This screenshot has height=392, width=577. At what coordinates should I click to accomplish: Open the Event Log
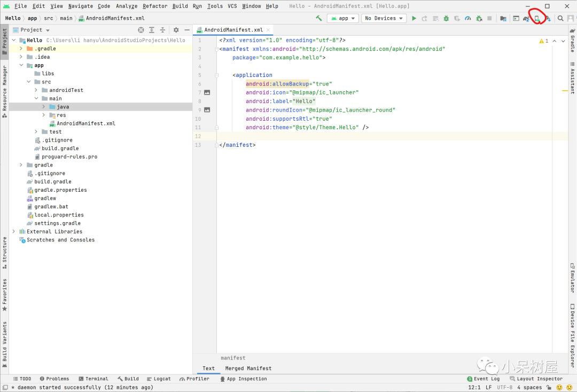[x=483, y=379]
